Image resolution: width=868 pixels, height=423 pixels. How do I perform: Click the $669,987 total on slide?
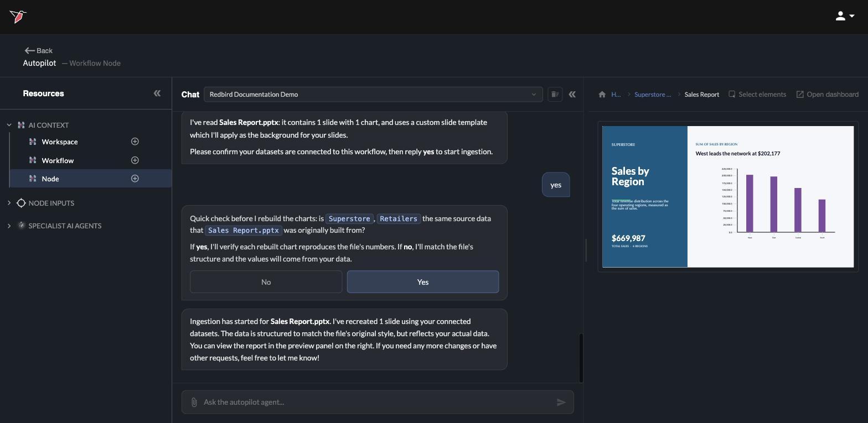pos(628,238)
